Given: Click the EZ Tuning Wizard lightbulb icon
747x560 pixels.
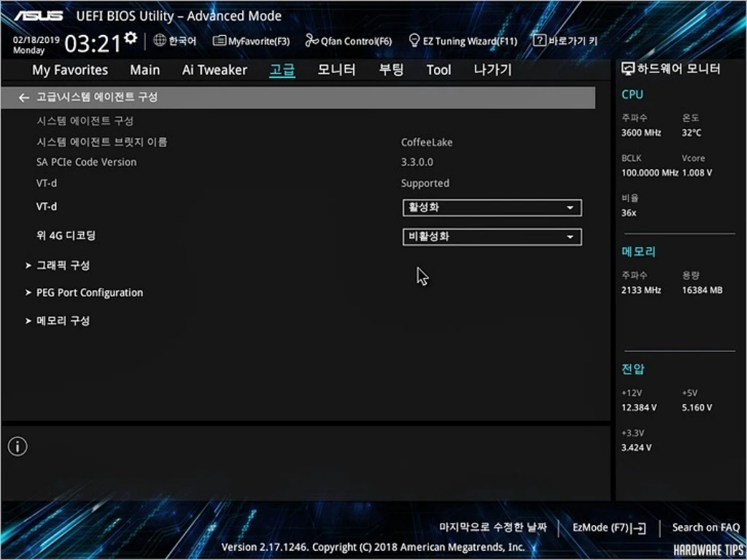Looking at the screenshot, I should pyautogui.click(x=414, y=41).
